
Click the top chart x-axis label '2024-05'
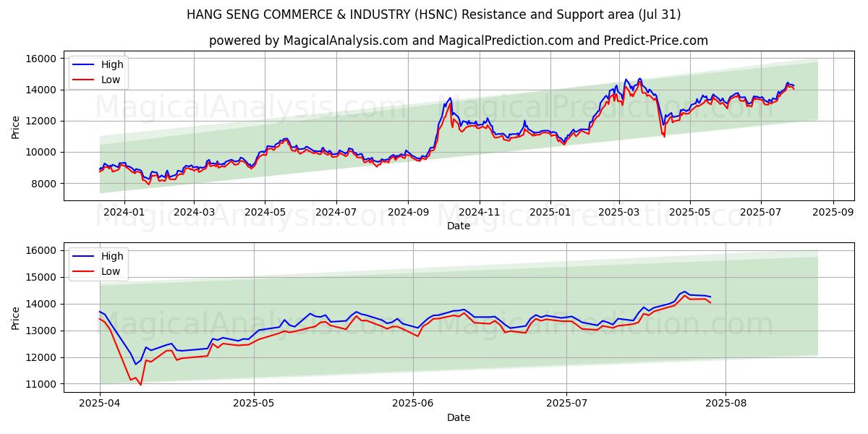click(x=264, y=212)
